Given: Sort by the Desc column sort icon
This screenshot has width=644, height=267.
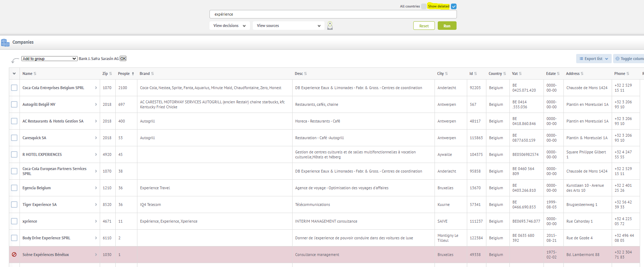Looking at the screenshot, I should [x=305, y=73].
